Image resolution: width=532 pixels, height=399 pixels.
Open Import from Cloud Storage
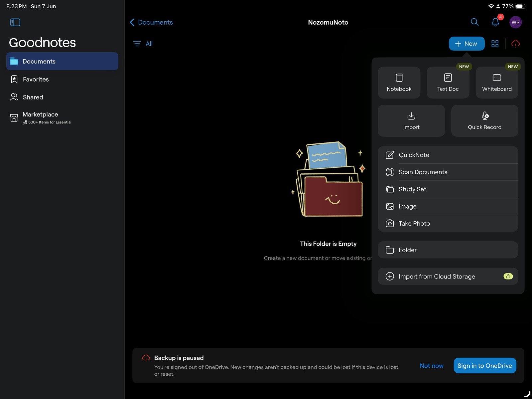(x=448, y=277)
